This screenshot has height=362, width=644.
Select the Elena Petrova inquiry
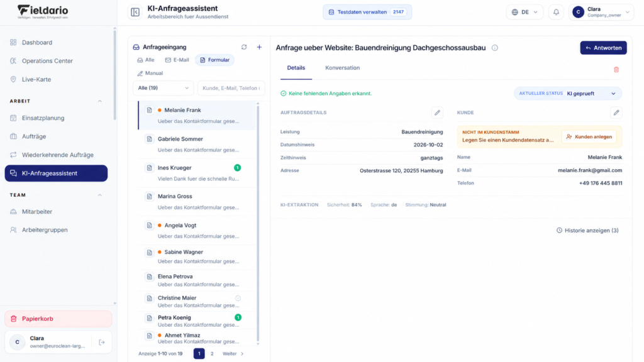pyautogui.click(x=197, y=280)
